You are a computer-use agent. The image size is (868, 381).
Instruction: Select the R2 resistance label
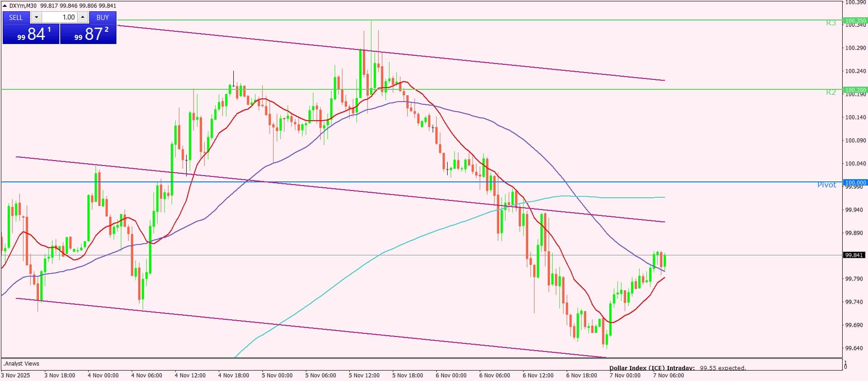(x=830, y=92)
